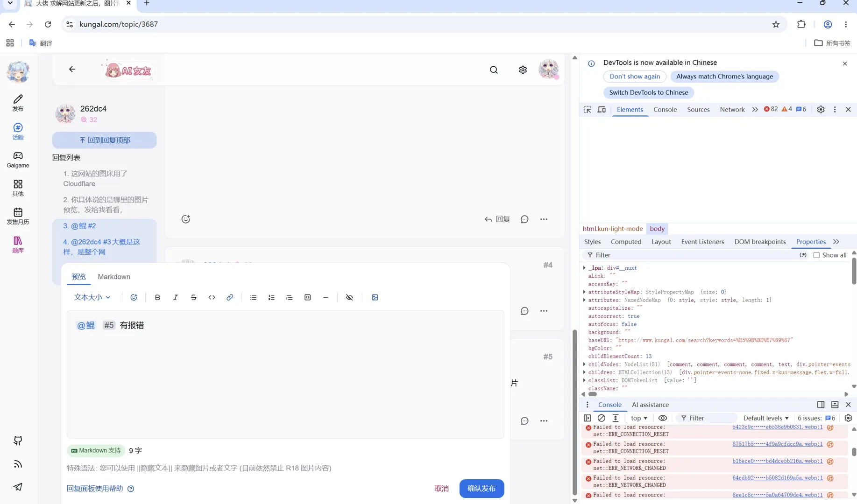Open the Default levels dropdown
The image size is (857, 504).
[x=766, y=418]
